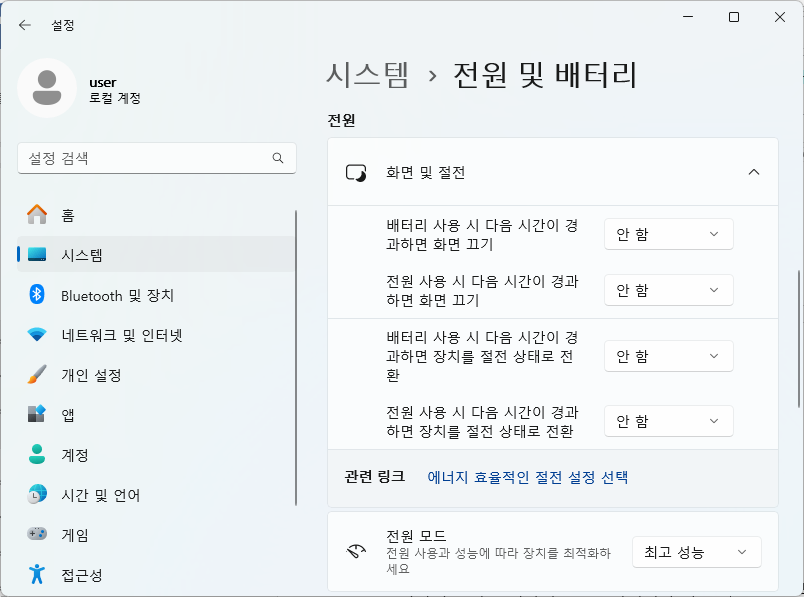Click the Personalization (개인 설정) paintbrush icon

point(37,375)
